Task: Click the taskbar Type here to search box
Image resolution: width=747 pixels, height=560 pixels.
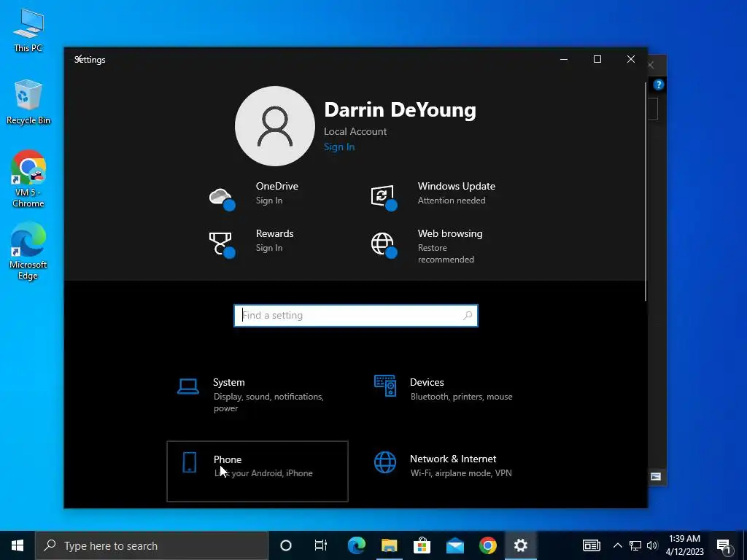Action: (152, 545)
